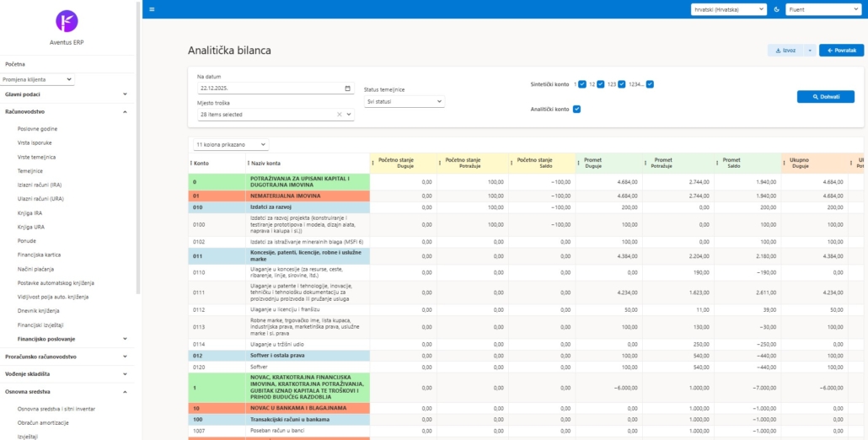Click the Naziv konta column grip icon

pyautogui.click(x=248, y=163)
